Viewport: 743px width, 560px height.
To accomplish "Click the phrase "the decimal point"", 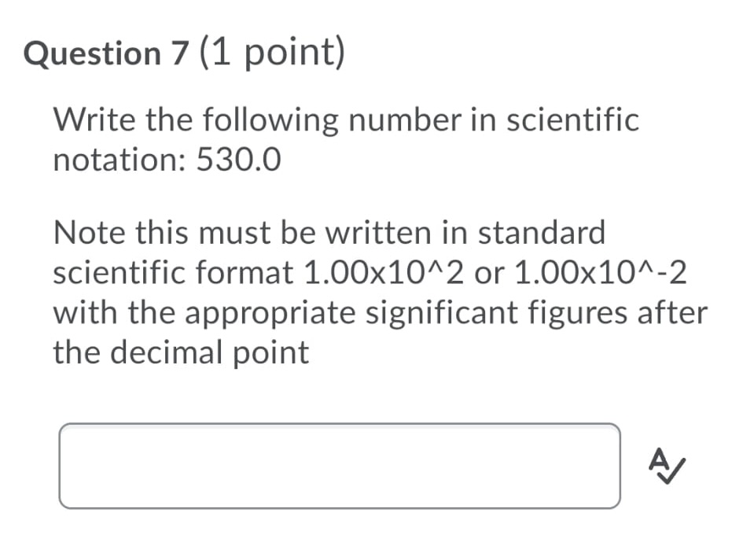I will (181, 353).
